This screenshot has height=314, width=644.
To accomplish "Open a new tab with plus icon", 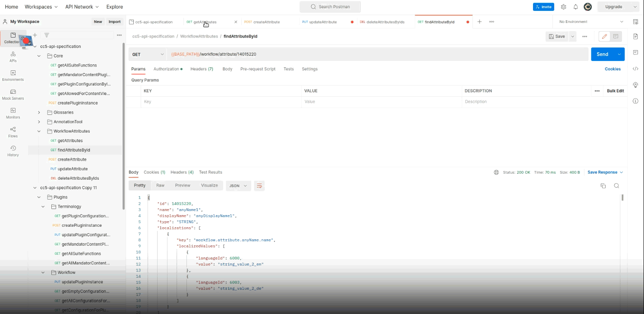I will pos(479,22).
